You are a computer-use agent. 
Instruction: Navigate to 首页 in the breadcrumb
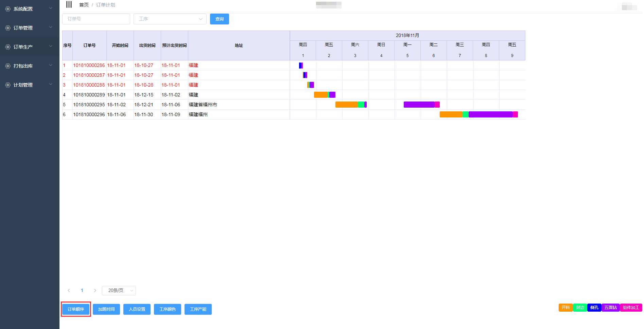(x=84, y=5)
